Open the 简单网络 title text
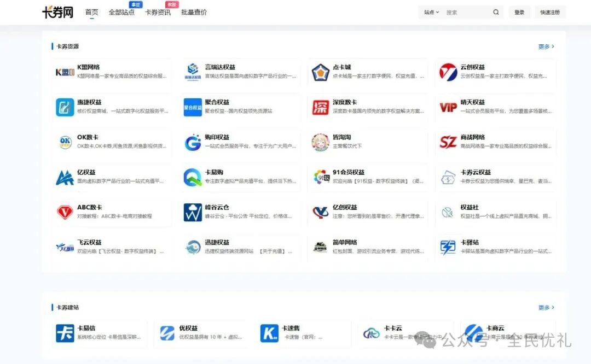Image resolution: width=591 pixels, height=364 pixels. point(345,242)
